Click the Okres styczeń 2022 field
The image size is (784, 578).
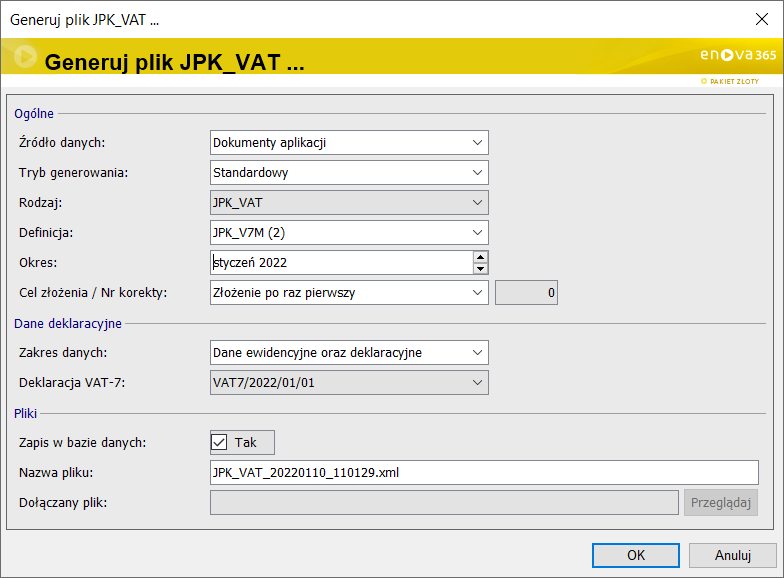[x=340, y=263]
